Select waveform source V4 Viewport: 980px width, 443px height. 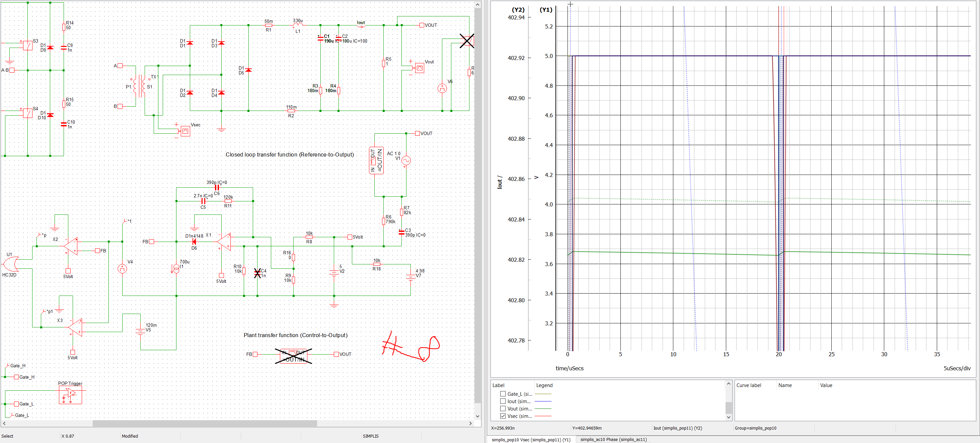pos(122,268)
